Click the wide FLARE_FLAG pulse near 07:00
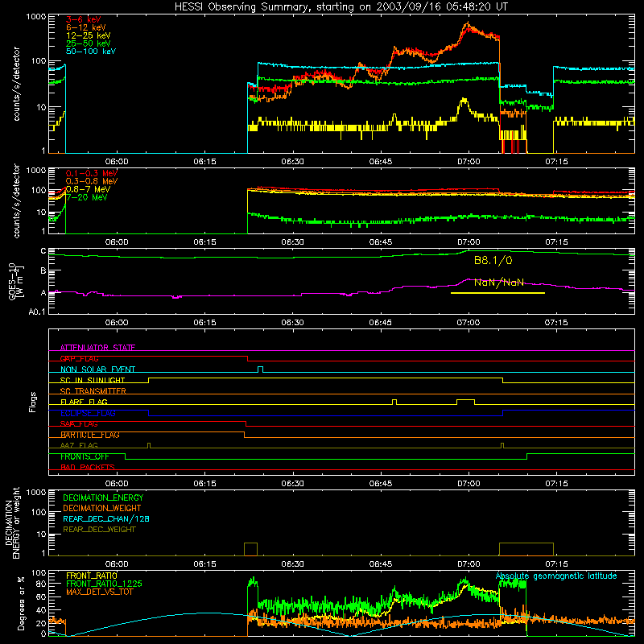 [x=466, y=402]
